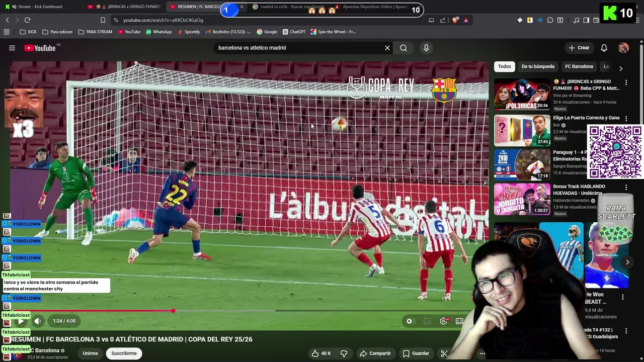Open more actions three-dot menu below video

pyautogui.click(x=482, y=353)
